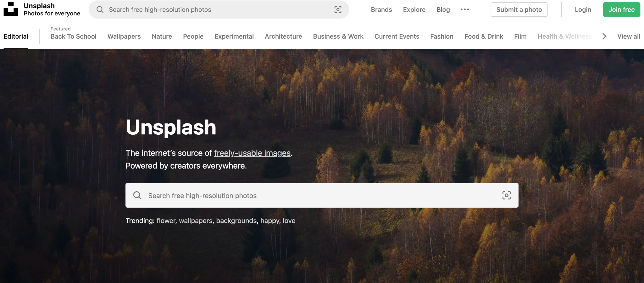Open the Film topic
Screen dimensions: 644x283
520,36
